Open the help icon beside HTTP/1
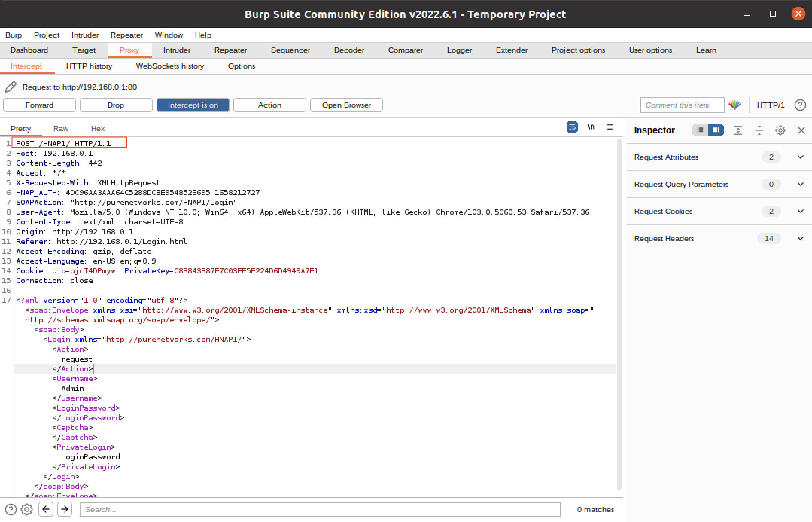Image resolution: width=812 pixels, height=522 pixels. [x=800, y=105]
